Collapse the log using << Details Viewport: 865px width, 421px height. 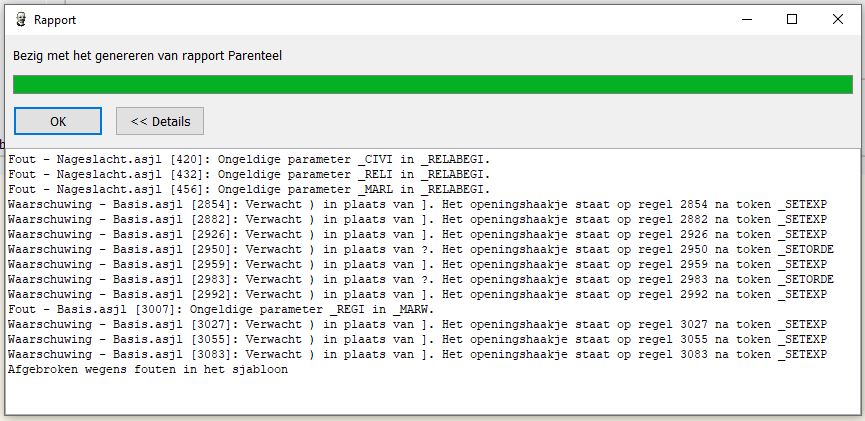[x=160, y=121]
